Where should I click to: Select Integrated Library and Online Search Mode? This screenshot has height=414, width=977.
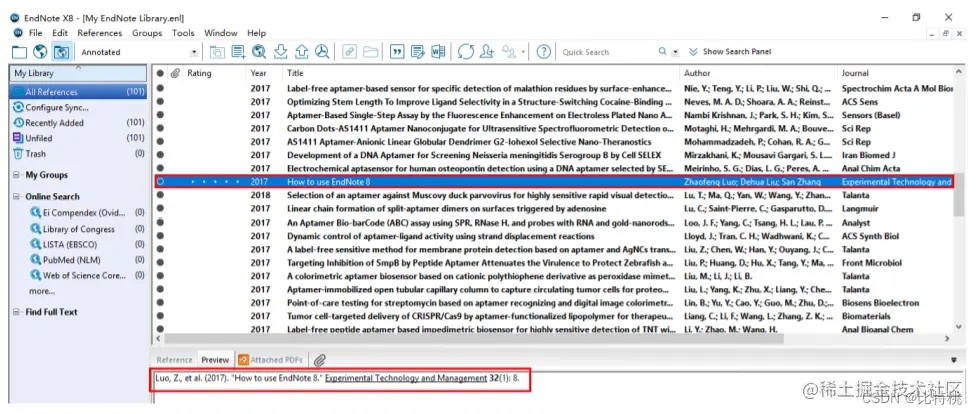[61, 52]
